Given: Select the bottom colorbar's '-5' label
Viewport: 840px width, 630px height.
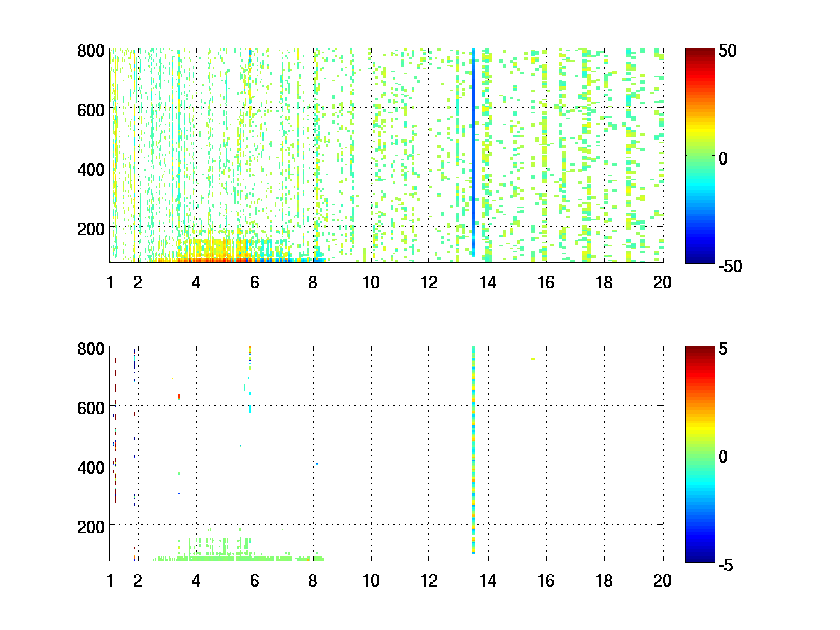Looking at the screenshot, I should 726,564.
